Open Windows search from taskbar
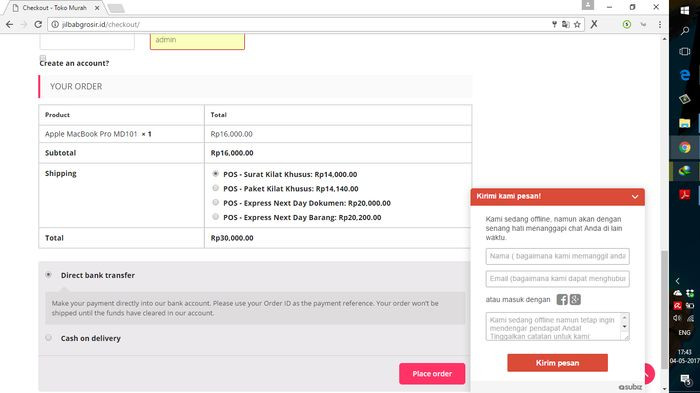The image size is (700, 393). click(x=684, y=31)
